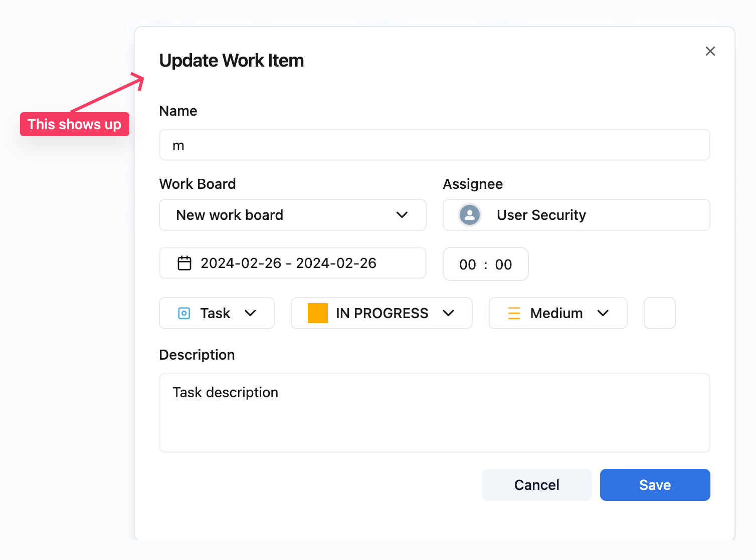Open the IN PROGRESS status dropdown
756x560 pixels.
point(448,314)
